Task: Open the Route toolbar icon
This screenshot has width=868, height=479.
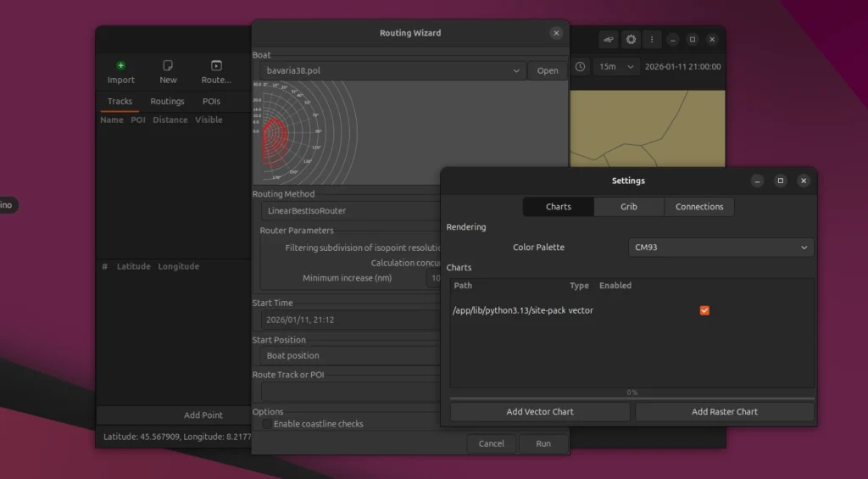Action: (x=216, y=66)
